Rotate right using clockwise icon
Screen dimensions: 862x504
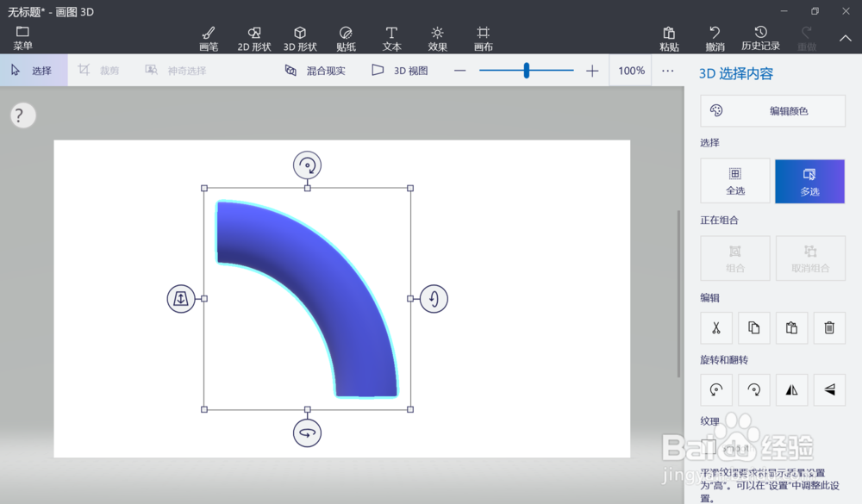click(753, 390)
